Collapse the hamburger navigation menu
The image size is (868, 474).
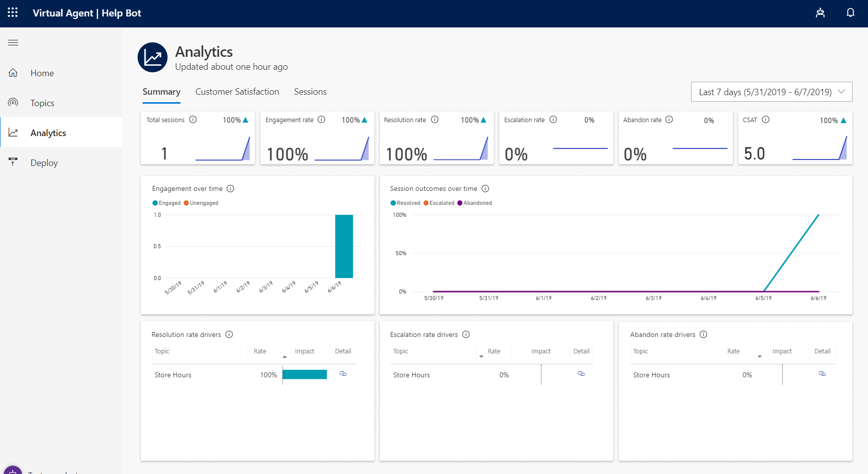pos(13,43)
